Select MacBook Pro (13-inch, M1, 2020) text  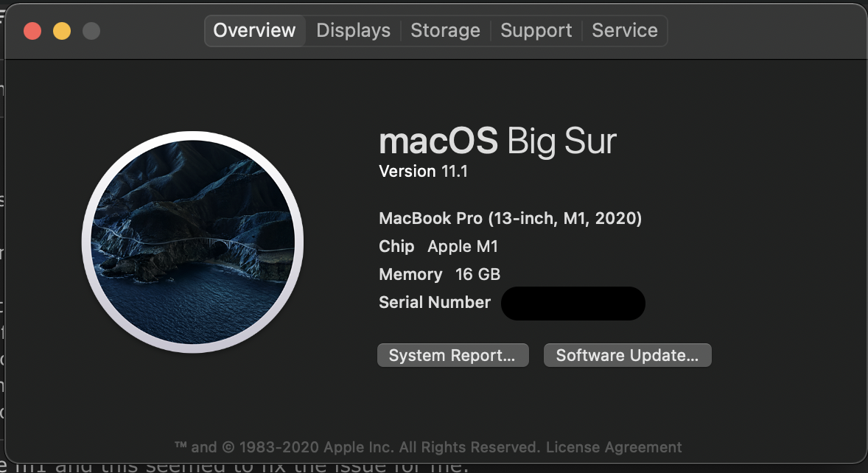click(511, 219)
